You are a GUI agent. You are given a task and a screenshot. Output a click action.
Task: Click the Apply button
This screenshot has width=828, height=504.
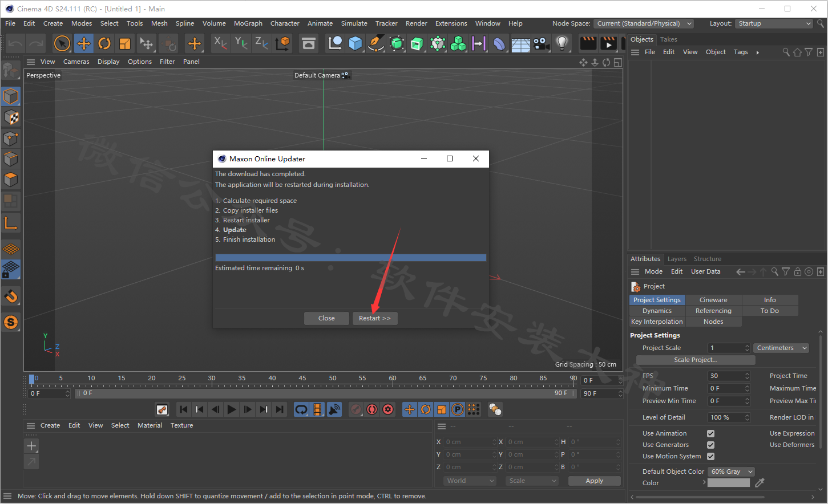coord(594,481)
